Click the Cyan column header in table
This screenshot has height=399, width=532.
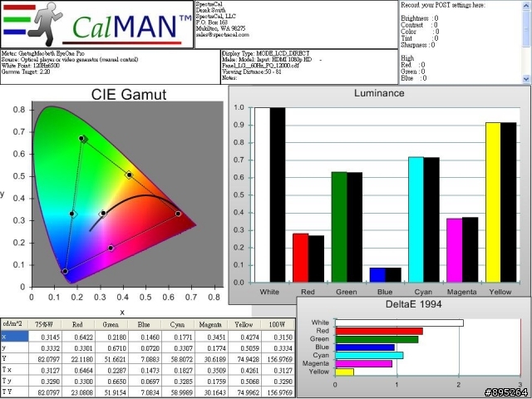point(177,324)
